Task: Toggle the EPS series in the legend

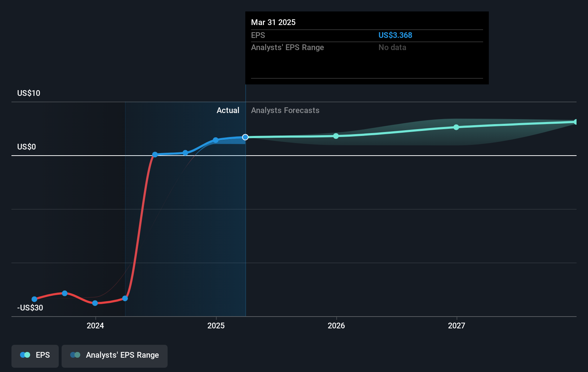Action: pyautogui.click(x=35, y=356)
